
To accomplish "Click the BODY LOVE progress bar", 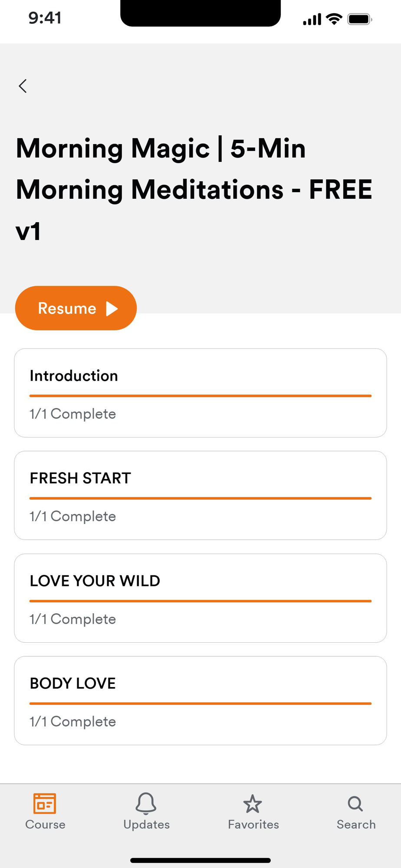I will (x=200, y=704).
